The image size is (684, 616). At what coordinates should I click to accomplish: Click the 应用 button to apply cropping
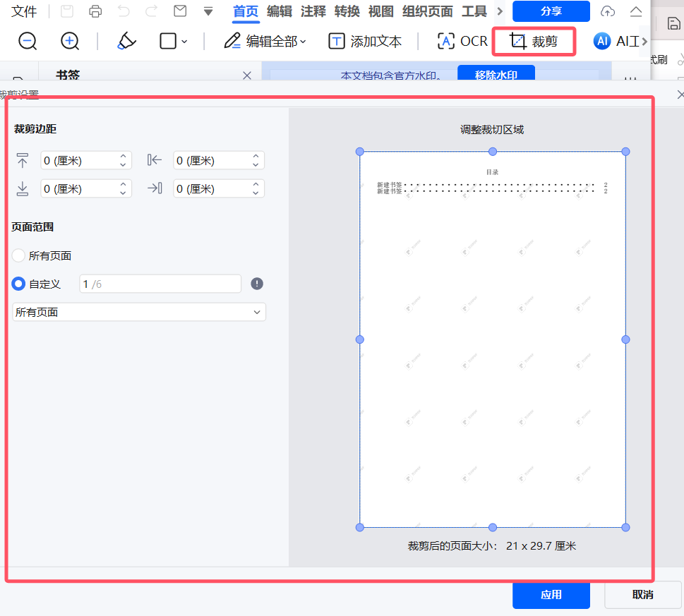(551, 595)
